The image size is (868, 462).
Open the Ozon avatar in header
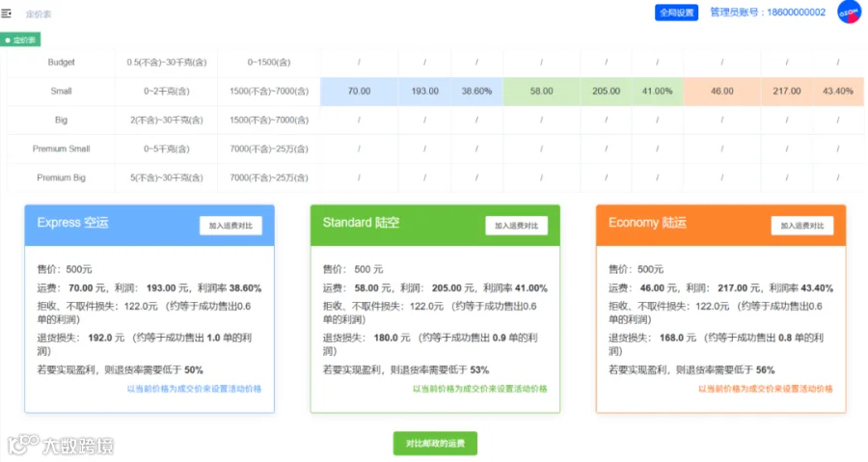pyautogui.click(x=849, y=13)
